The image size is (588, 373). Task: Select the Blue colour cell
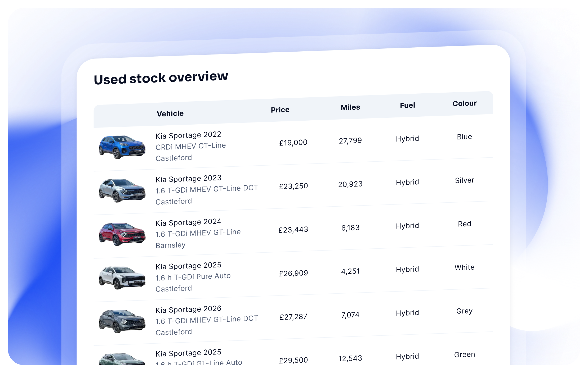[x=465, y=137]
